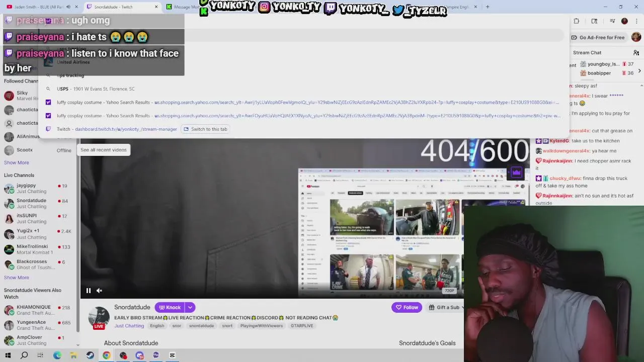Click snordatdude tag
The width and height of the screenshot is (644, 362).
click(201, 326)
